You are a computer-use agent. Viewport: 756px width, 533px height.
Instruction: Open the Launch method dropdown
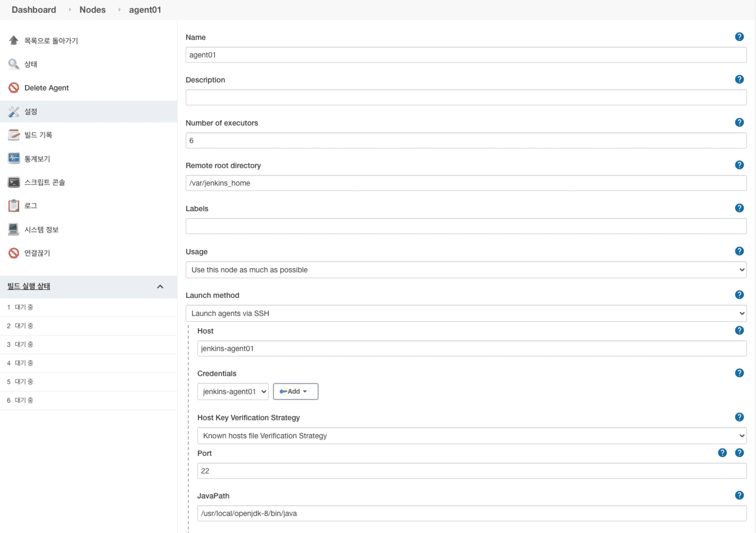[x=466, y=313]
